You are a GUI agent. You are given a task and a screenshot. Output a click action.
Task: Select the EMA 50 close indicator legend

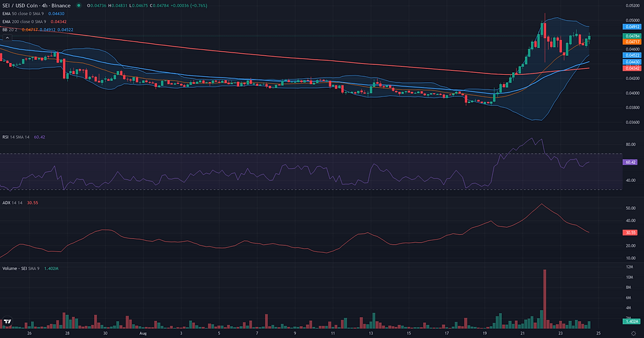click(x=23, y=14)
